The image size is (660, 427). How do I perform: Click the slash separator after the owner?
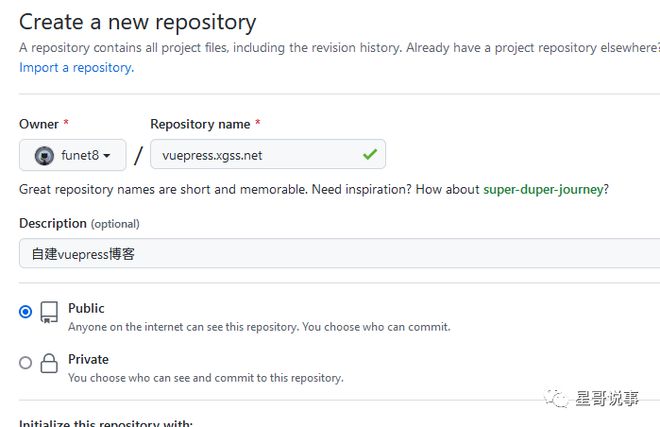point(138,156)
